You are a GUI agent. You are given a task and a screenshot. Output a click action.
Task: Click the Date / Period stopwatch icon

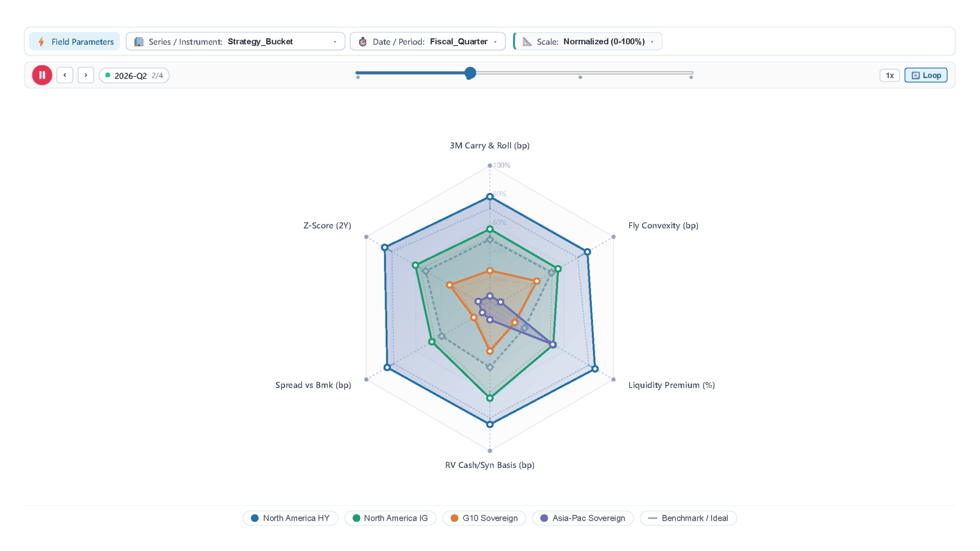363,41
